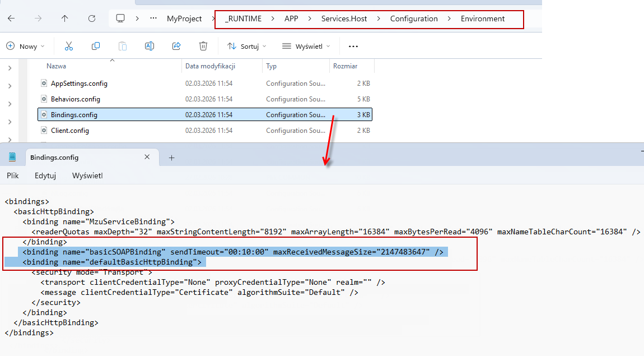Sort files by the Rozmiar column
This screenshot has width=644, height=356.
[x=346, y=66]
